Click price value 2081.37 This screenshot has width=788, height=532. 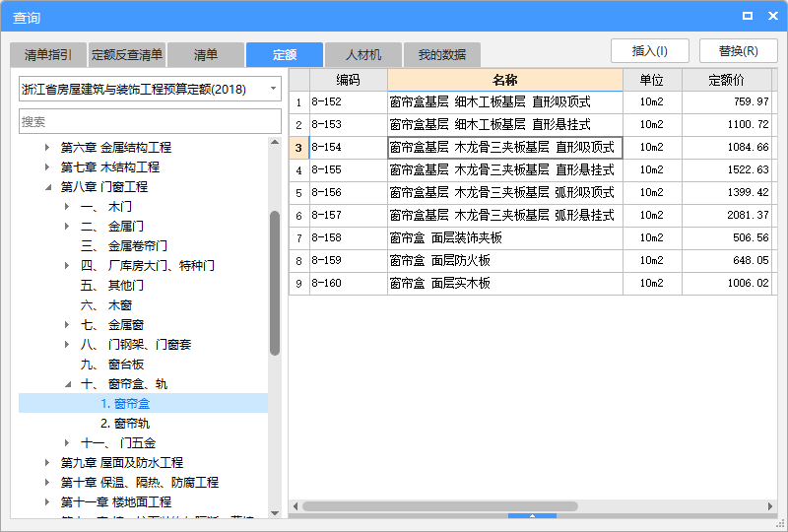point(748,215)
